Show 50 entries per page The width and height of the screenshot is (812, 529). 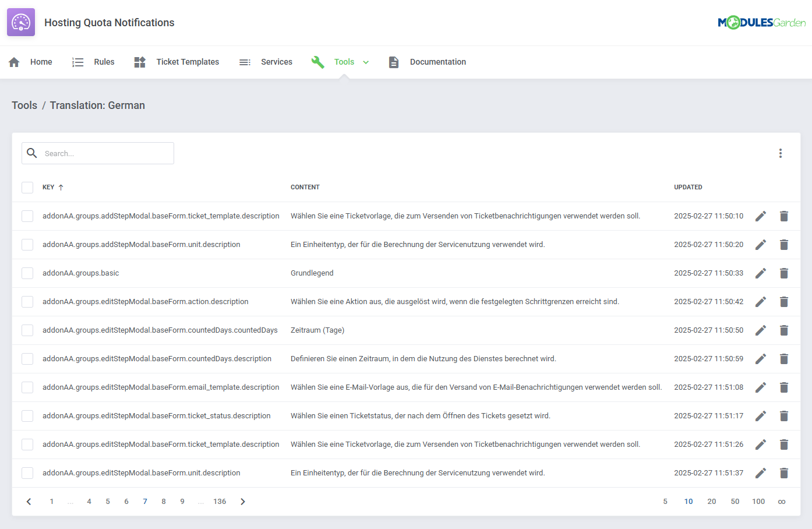coord(735,501)
